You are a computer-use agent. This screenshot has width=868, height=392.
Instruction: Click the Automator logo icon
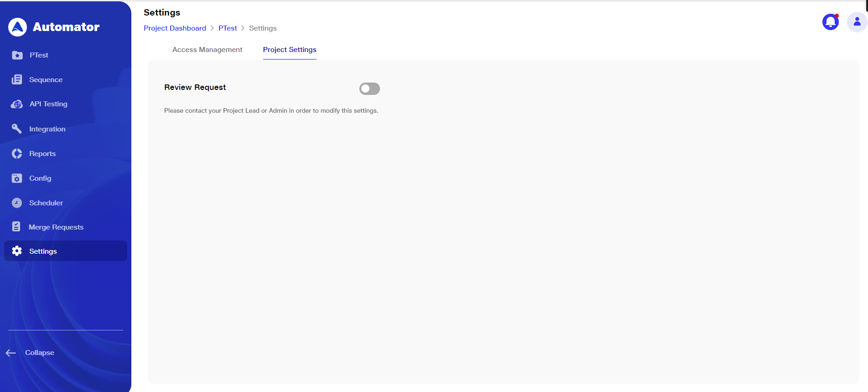(17, 27)
